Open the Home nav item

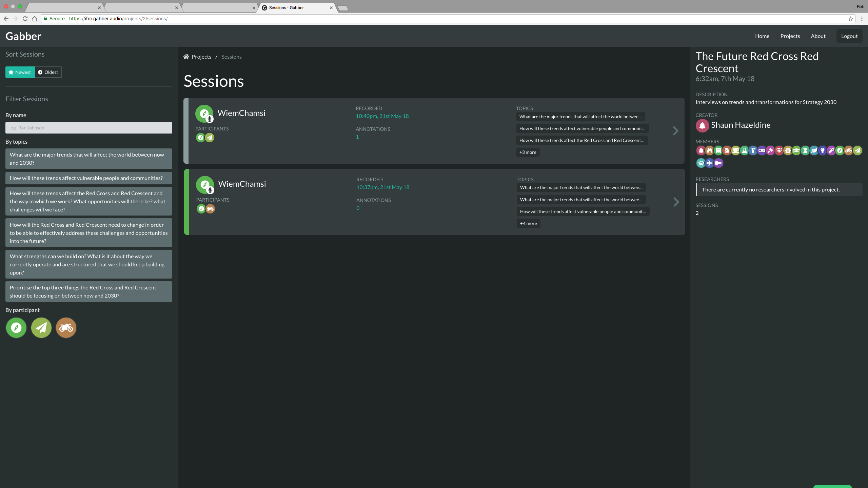coord(762,36)
